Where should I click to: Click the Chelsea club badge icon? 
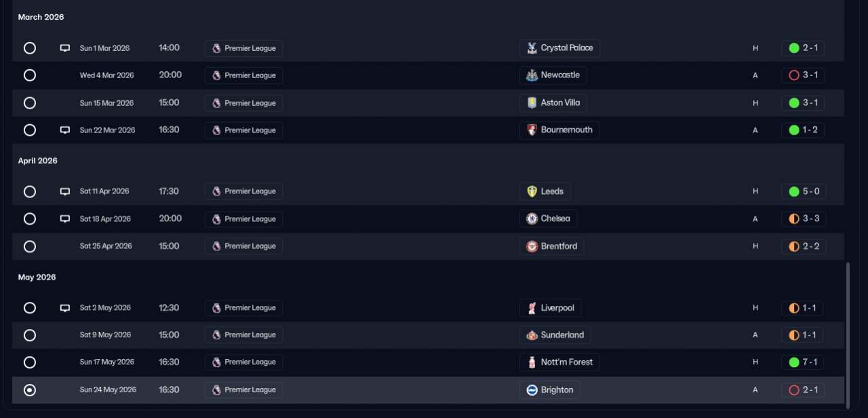pos(532,218)
